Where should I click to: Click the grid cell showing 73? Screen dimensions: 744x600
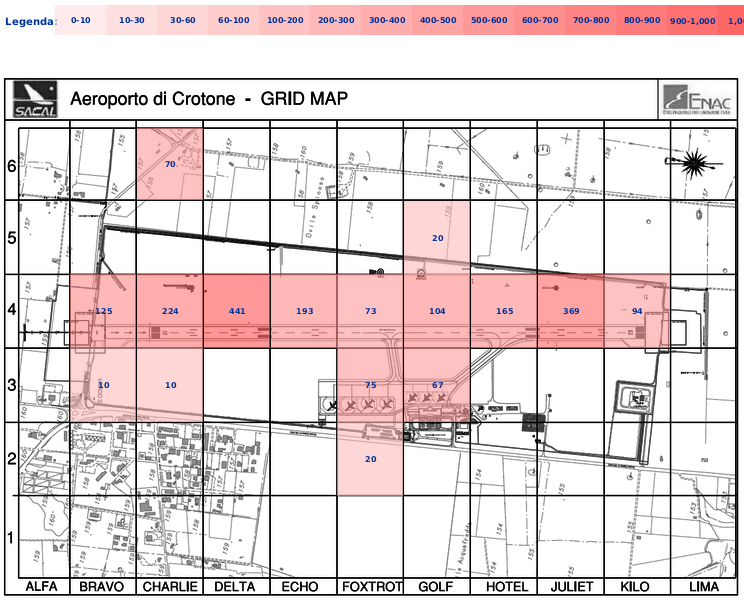click(371, 311)
